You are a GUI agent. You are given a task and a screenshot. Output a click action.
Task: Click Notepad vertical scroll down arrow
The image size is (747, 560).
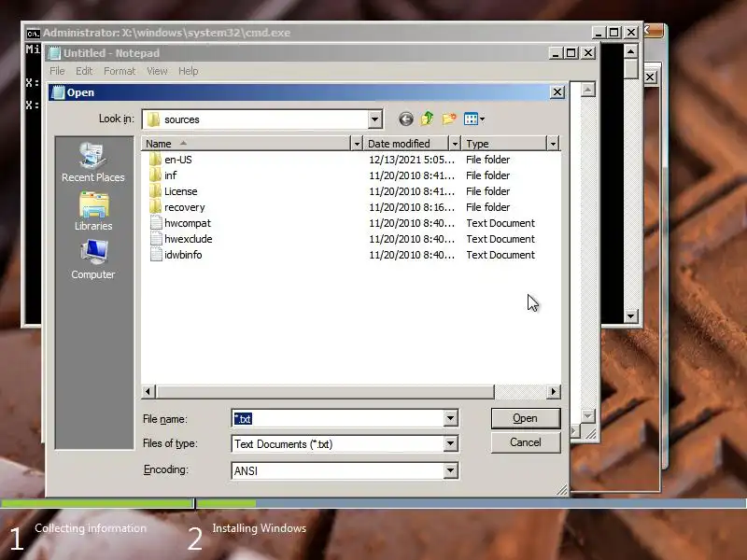[588, 415]
